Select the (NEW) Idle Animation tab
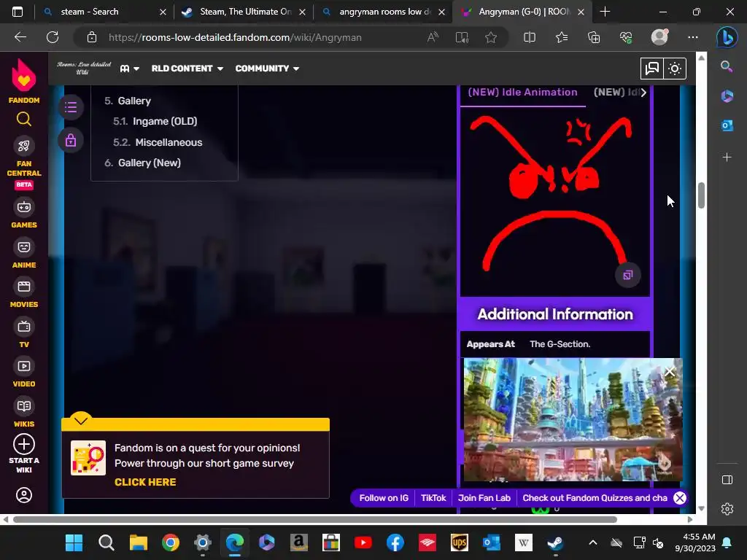Viewport: 747px width, 560px height. click(522, 93)
